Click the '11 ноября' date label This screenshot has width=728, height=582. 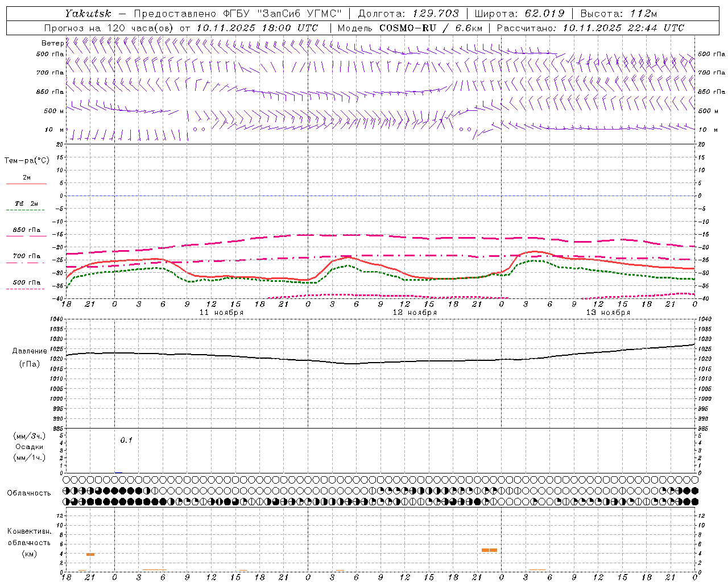(221, 313)
